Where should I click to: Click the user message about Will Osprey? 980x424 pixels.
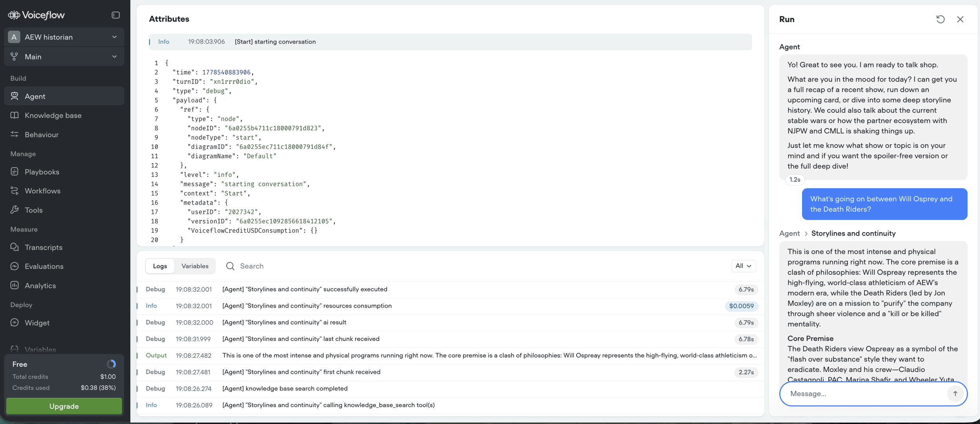[884, 204]
